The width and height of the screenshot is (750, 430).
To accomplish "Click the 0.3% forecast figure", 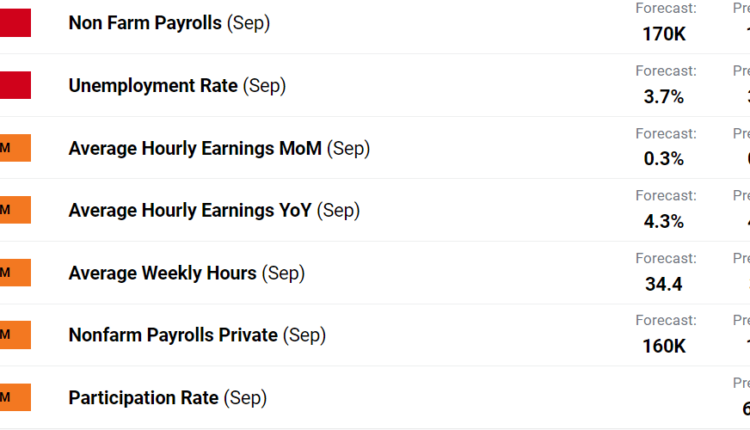I will tap(664, 159).
